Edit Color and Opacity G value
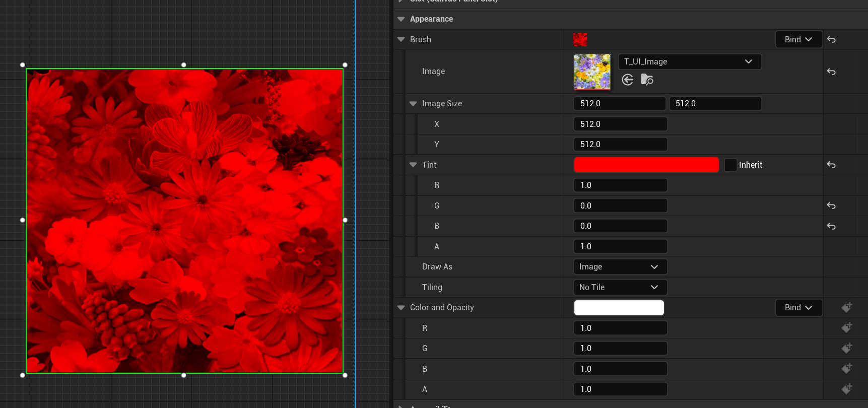The image size is (868, 408). [x=620, y=348]
